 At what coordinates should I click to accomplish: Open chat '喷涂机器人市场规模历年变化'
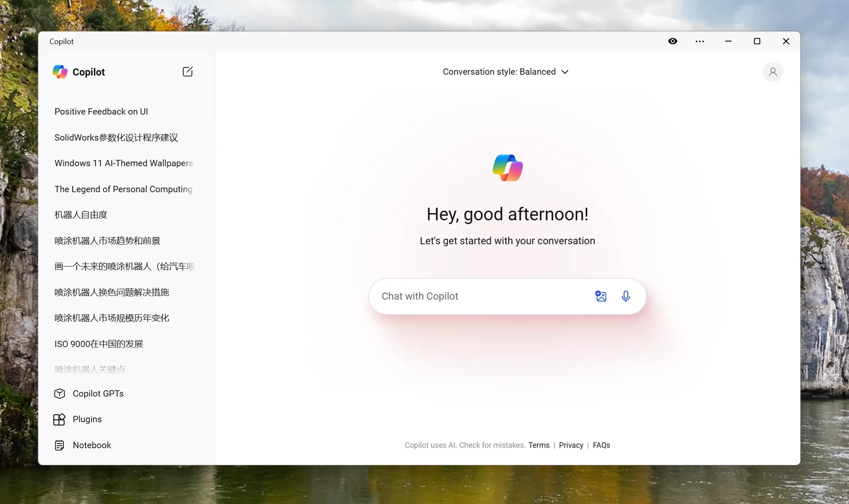tap(112, 318)
